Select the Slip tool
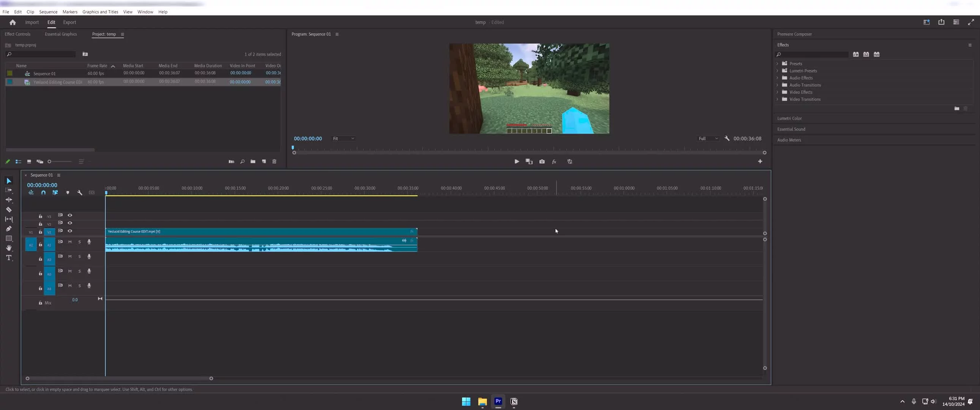 (x=9, y=219)
